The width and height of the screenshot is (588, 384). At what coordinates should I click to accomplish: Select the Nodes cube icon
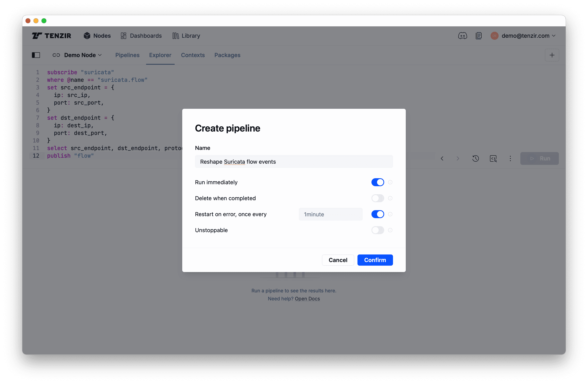(87, 36)
